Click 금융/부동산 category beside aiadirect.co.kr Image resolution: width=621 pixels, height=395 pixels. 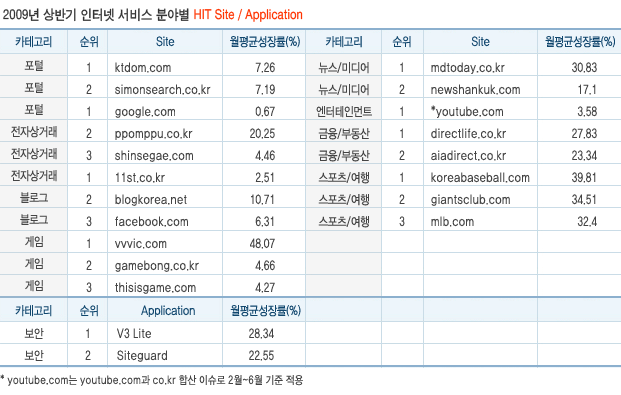click(x=344, y=156)
